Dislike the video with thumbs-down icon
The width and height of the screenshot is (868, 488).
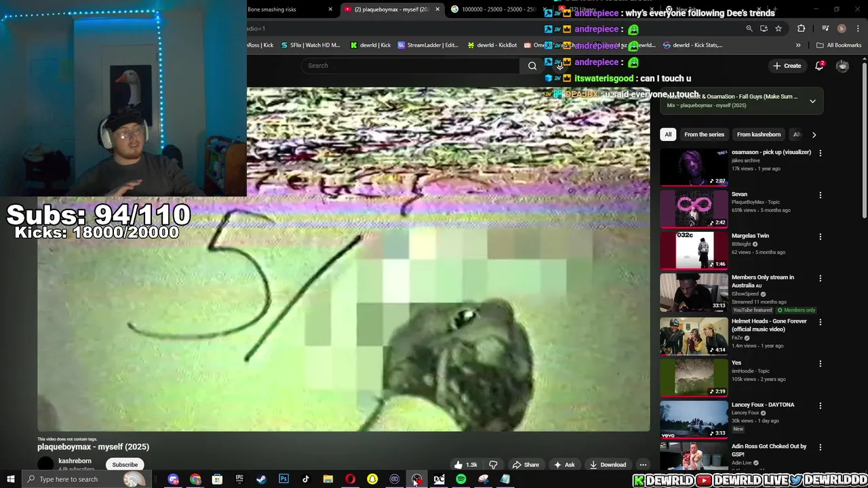tap(493, 465)
